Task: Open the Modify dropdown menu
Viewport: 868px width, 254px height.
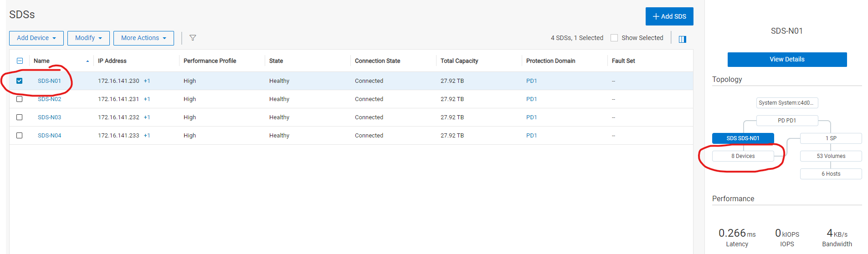Action: (x=88, y=38)
